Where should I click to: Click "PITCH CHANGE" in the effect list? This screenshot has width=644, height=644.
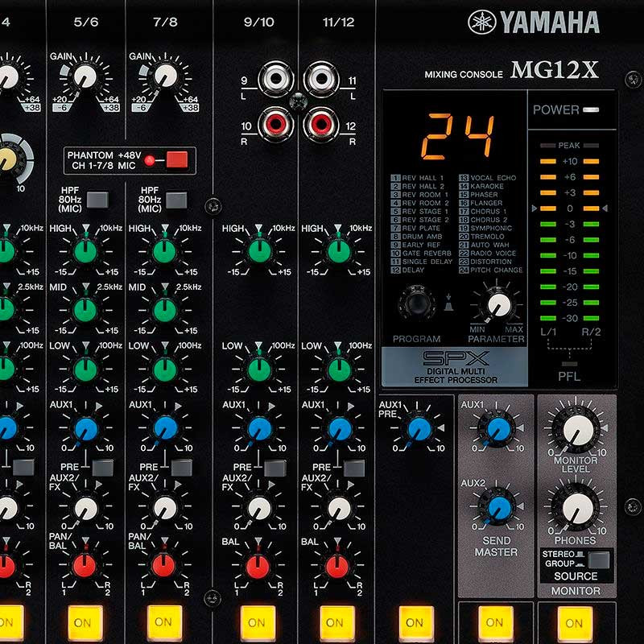(496, 270)
